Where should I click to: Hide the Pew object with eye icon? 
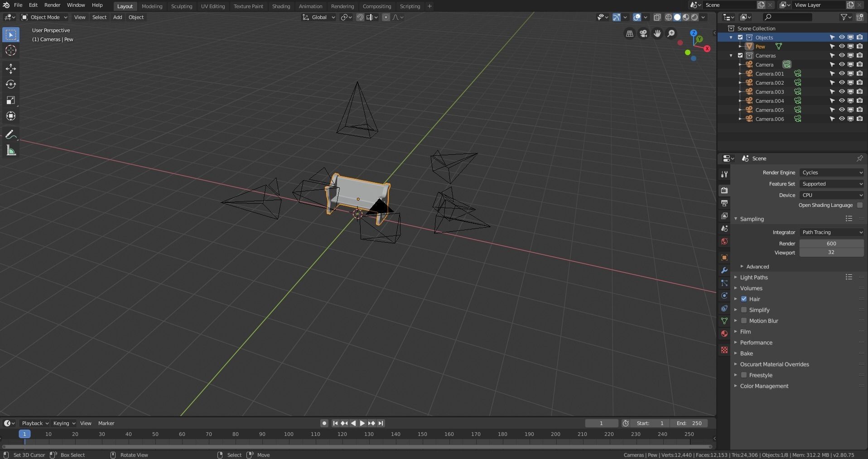pos(842,47)
